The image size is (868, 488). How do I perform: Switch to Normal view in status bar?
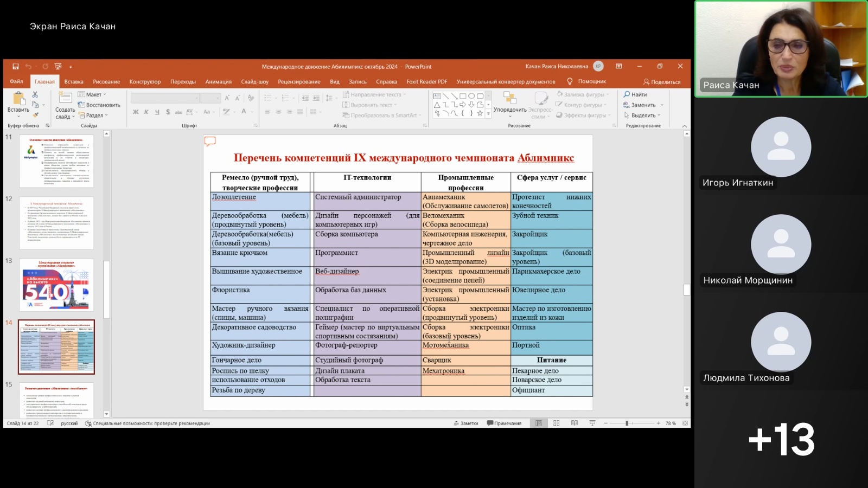pyautogui.click(x=539, y=423)
